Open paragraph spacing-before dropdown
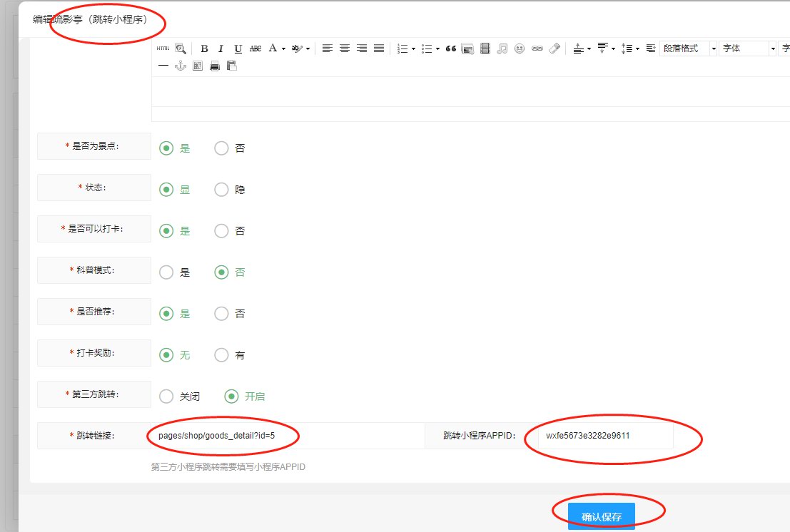790x532 pixels. click(589, 48)
